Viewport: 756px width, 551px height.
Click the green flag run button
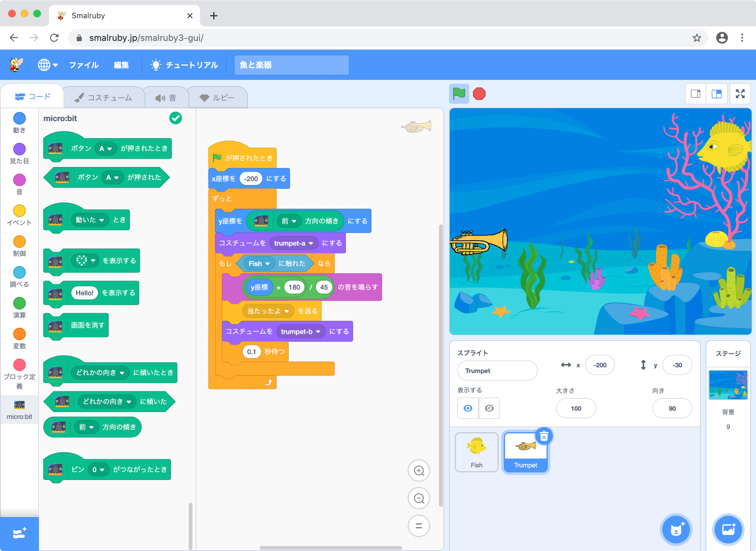[459, 94]
